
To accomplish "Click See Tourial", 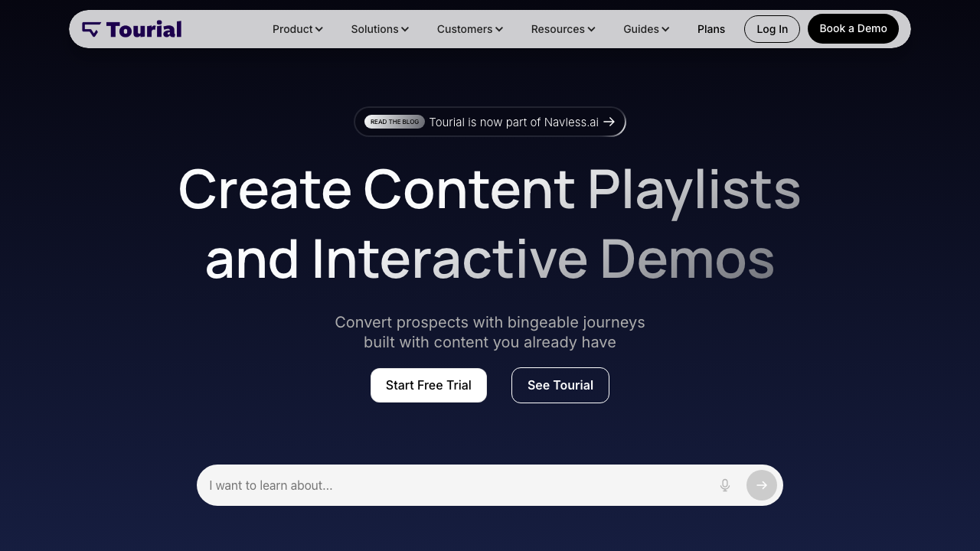I will (560, 385).
